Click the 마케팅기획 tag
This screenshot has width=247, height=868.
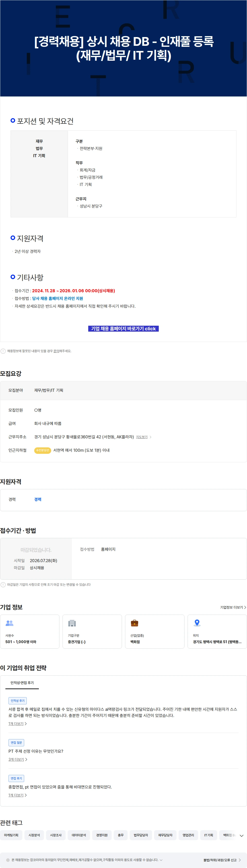[11, 835]
